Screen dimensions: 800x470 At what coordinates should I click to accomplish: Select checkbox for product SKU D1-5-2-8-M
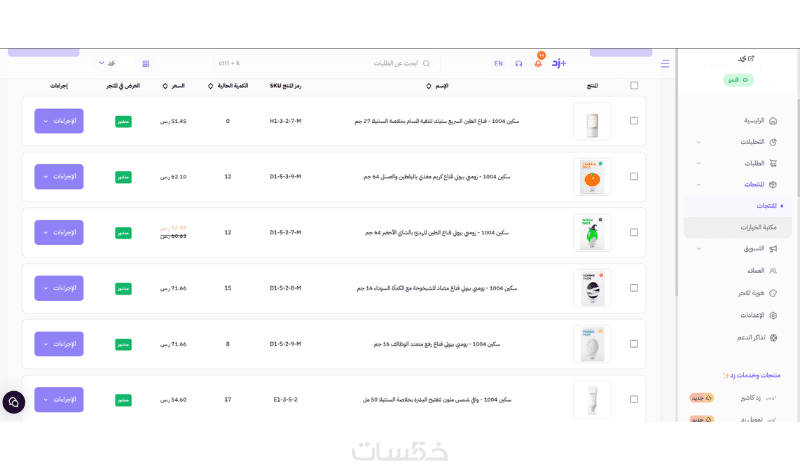tap(634, 288)
